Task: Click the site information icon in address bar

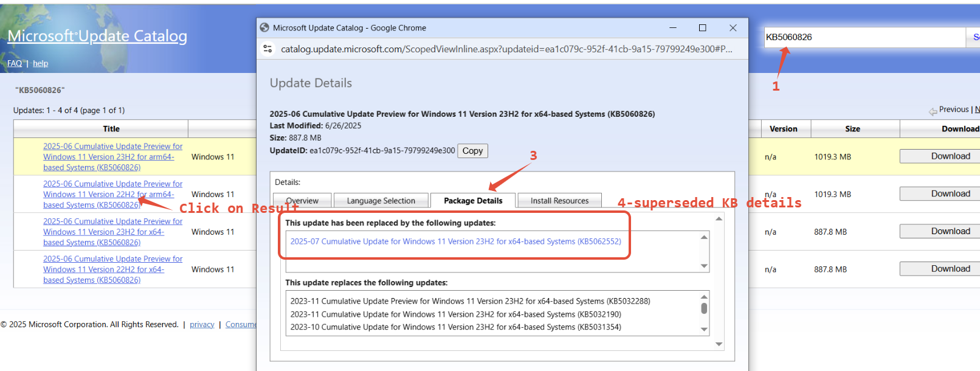Action: (267, 49)
